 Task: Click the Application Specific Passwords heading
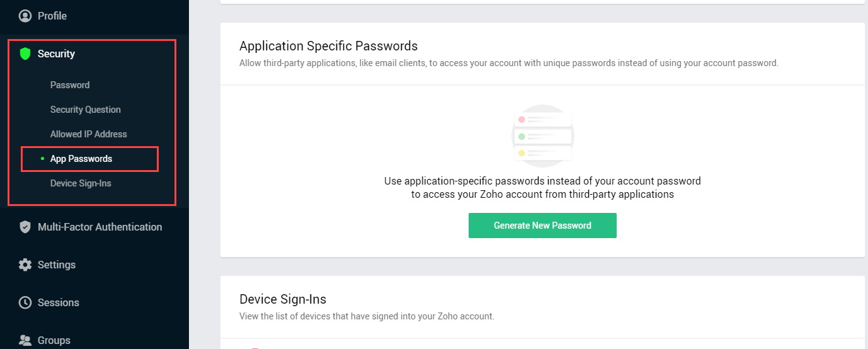point(329,46)
